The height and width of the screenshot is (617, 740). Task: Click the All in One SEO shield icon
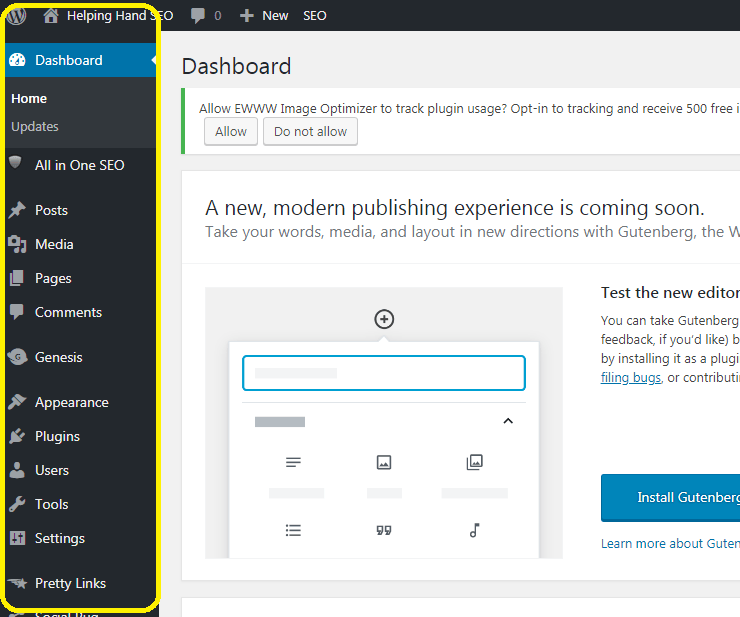click(15, 162)
